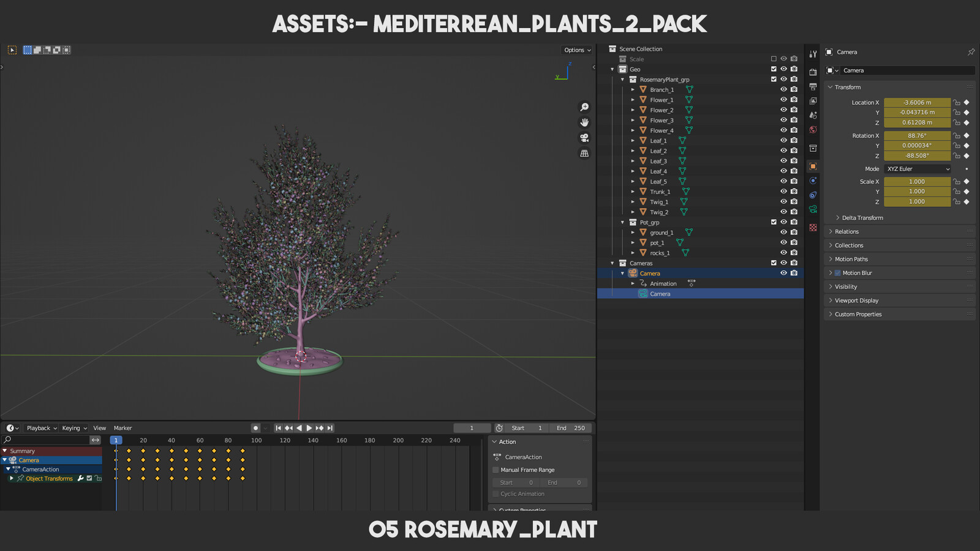This screenshot has width=980, height=551.
Task: Collapse the Transform panel
Action: click(830, 87)
